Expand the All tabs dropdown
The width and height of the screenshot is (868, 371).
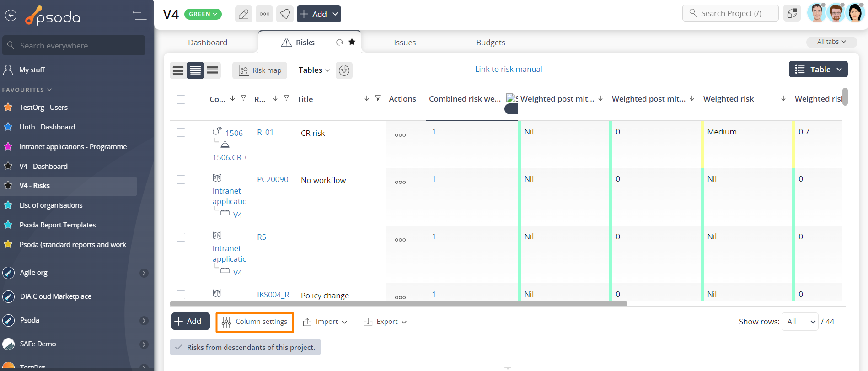pyautogui.click(x=831, y=42)
